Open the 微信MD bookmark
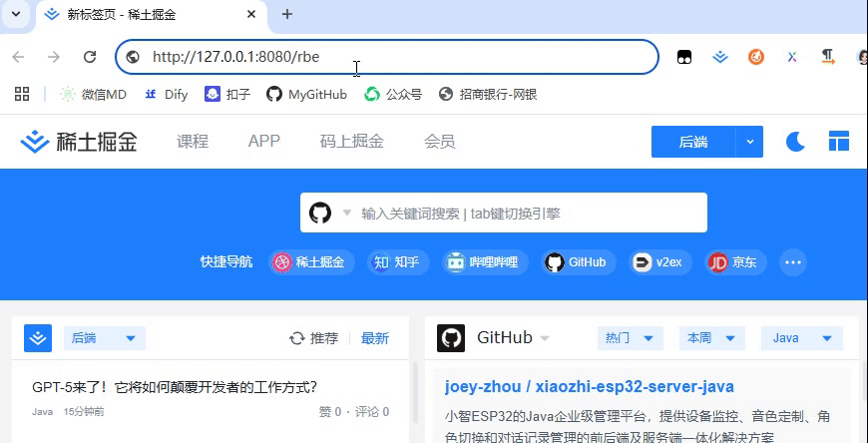 (93, 95)
